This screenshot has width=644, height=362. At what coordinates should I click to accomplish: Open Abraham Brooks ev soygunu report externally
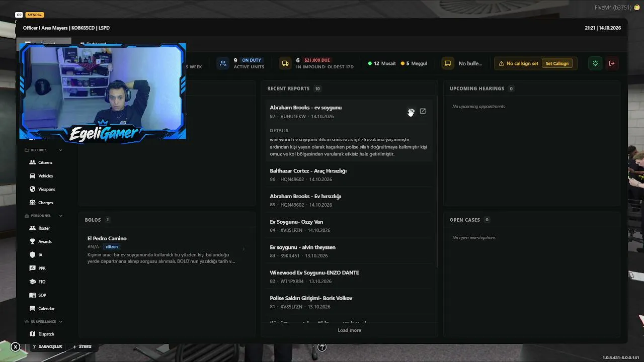423,111
